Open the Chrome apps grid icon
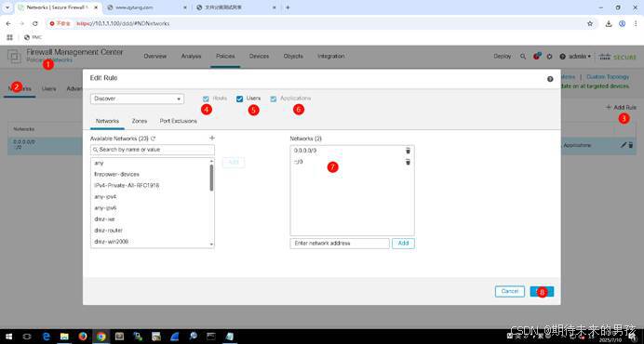This screenshot has height=344, width=644. [10, 37]
